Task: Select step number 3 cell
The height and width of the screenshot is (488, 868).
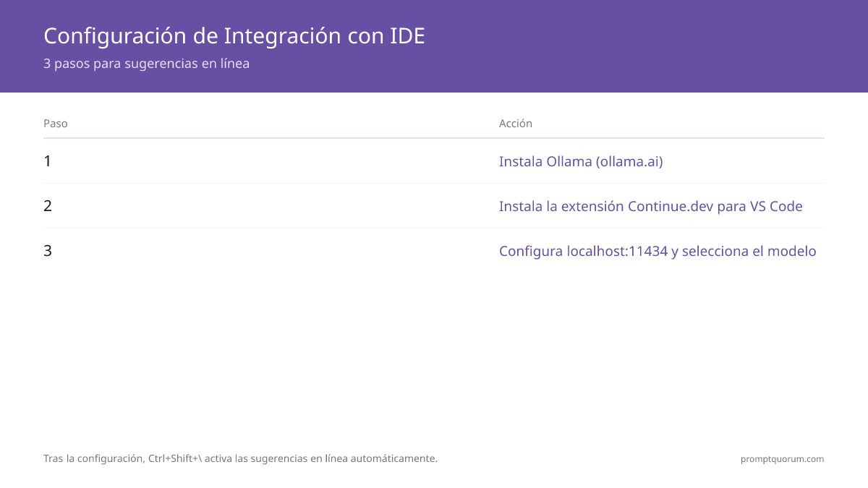Action: pyautogui.click(x=48, y=251)
